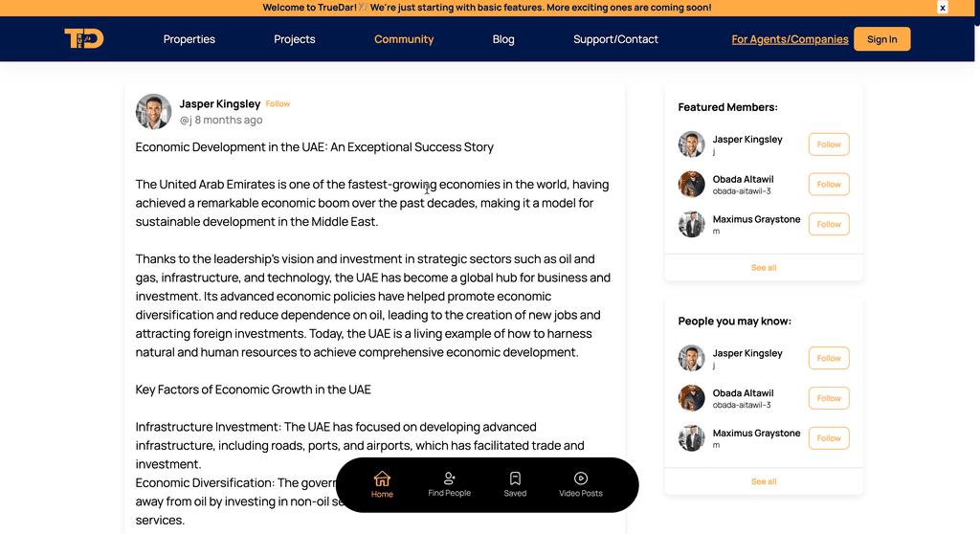The height and width of the screenshot is (534, 980).
Task: Click Maximus Graystone's avatar in Featured Members
Action: pos(691,225)
